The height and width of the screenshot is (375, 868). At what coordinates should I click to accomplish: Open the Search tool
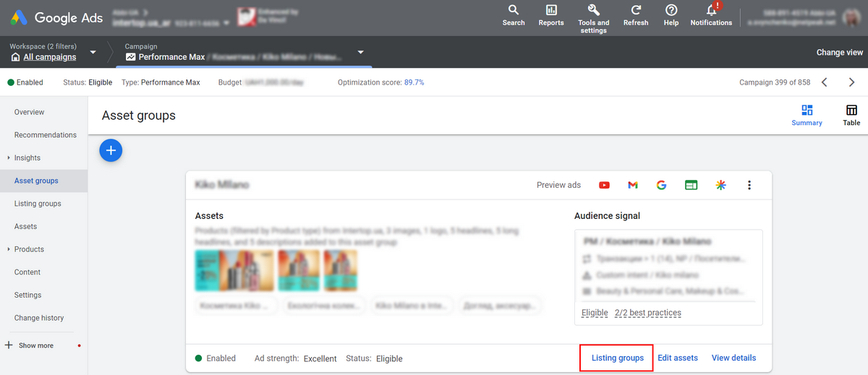click(x=514, y=14)
